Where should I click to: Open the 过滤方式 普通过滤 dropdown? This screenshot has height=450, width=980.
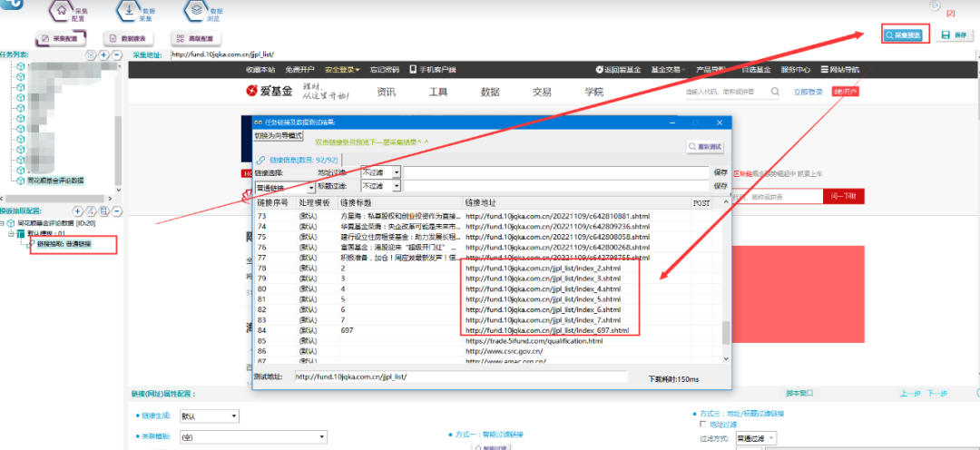[x=756, y=439]
